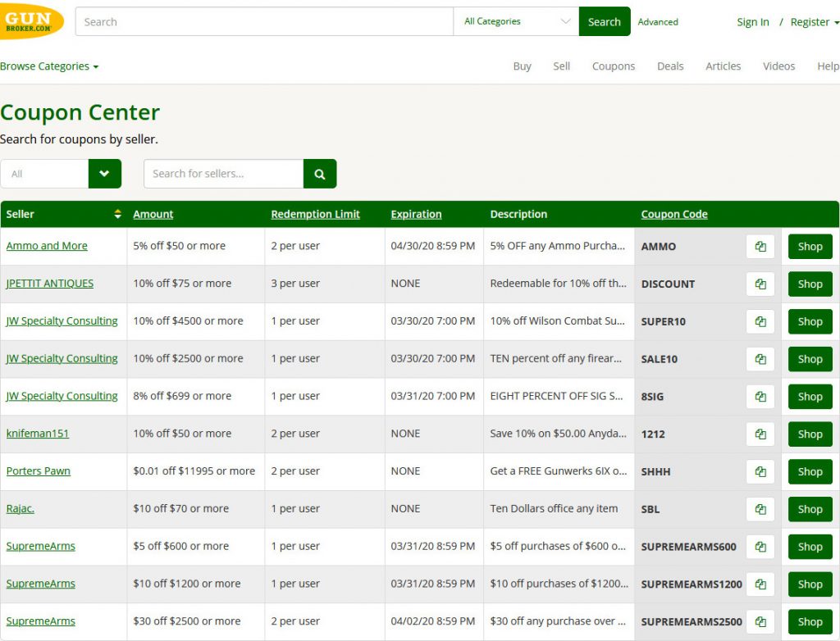The height and width of the screenshot is (641, 840).
Task: Expand the Browse Categories menu
Action: (49, 66)
